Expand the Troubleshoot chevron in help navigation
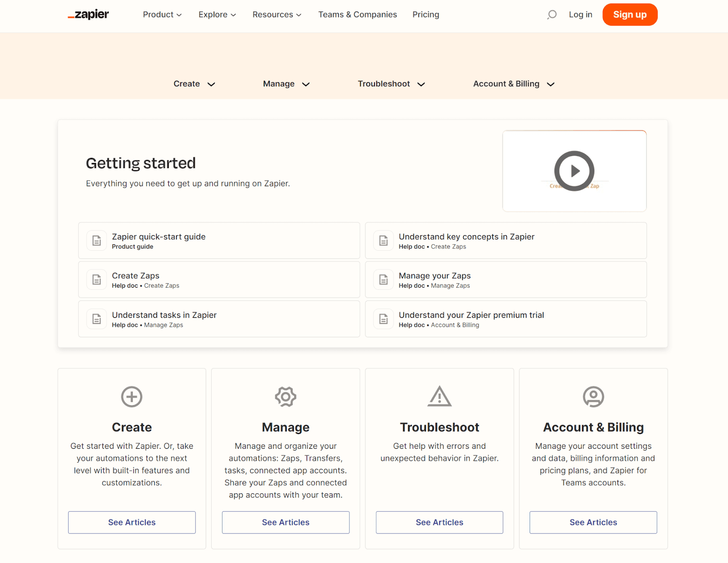Image resolution: width=728 pixels, height=563 pixels. tap(421, 84)
